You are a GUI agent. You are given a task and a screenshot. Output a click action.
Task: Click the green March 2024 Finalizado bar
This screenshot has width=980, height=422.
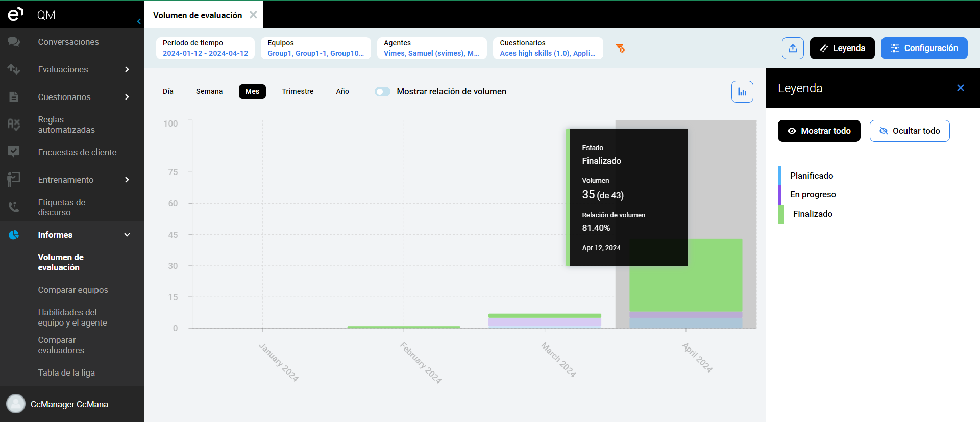pos(545,316)
